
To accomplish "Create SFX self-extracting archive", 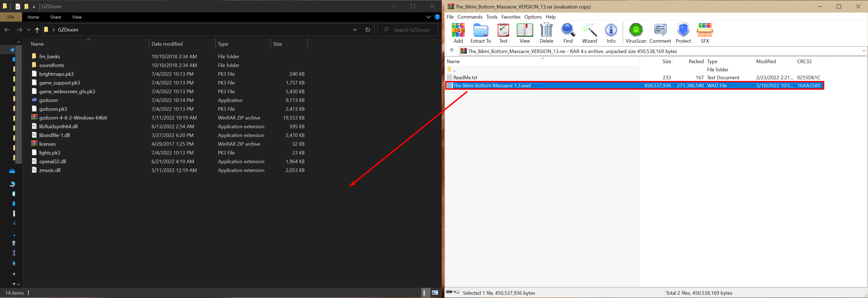I will [x=705, y=33].
